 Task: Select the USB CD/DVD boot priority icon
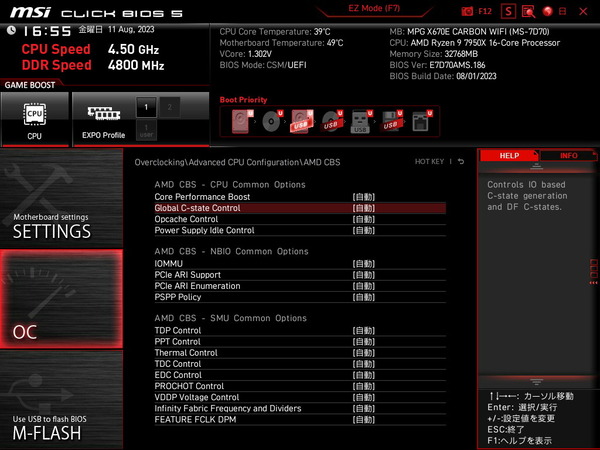pyautogui.click(x=332, y=121)
